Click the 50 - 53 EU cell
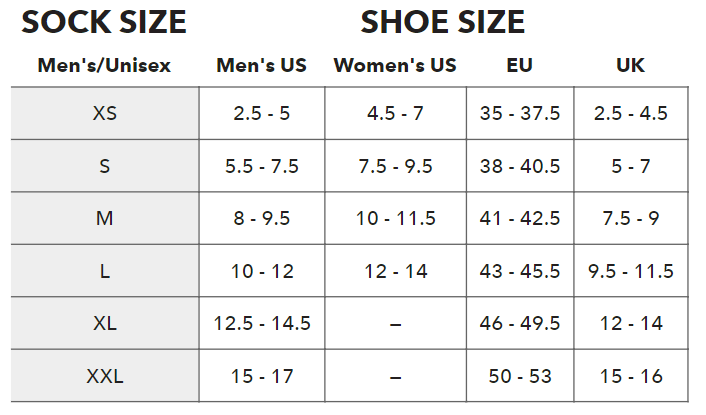 point(519,377)
